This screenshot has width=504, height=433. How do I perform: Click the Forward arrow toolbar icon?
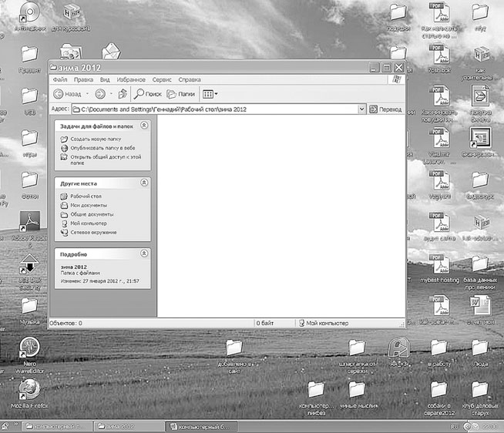tap(100, 94)
